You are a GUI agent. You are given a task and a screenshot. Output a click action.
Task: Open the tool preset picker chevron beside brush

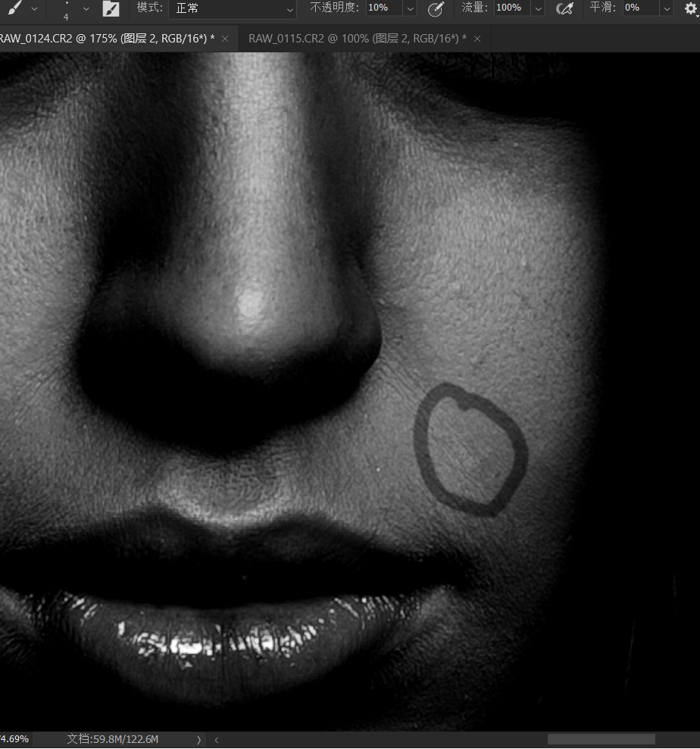(x=34, y=8)
